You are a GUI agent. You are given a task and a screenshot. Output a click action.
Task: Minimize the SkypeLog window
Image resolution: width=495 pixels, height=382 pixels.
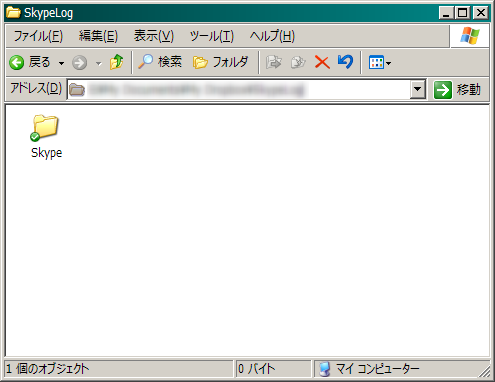click(x=446, y=13)
